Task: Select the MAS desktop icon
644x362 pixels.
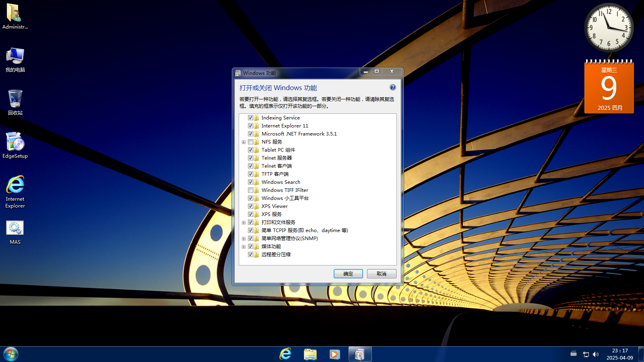Action: (15, 232)
